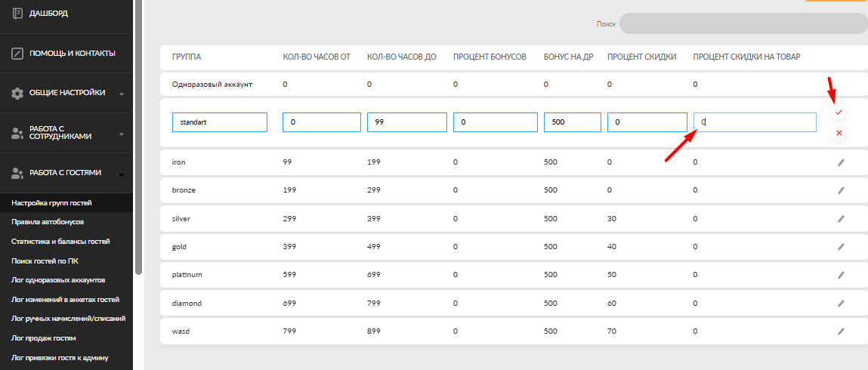Click the Процент скидки column header
Screen dimensions: 868x370
coord(641,57)
